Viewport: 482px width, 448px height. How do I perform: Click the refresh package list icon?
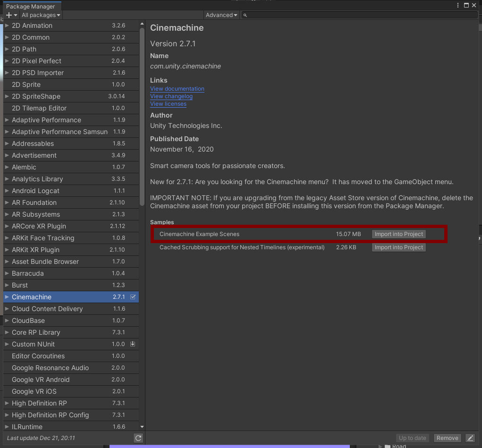pos(138,438)
